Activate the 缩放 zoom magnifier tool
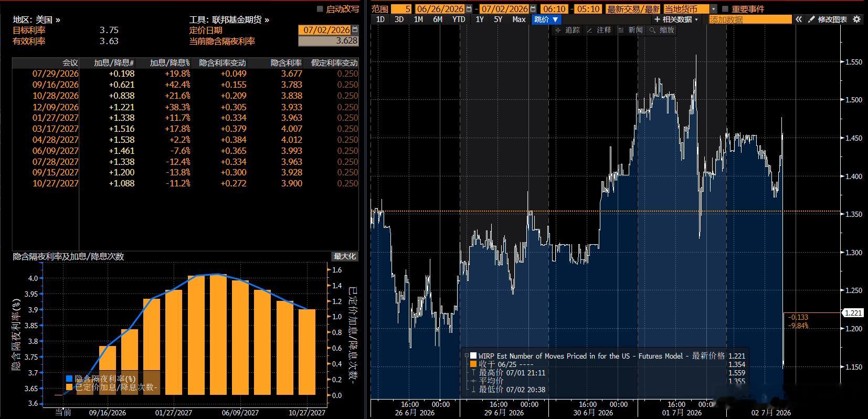868x419 pixels. point(662,30)
